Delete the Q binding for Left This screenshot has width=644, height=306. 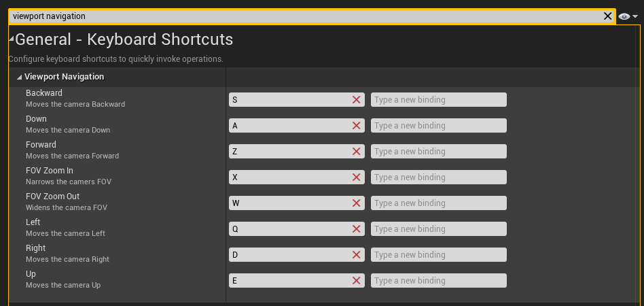pyautogui.click(x=356, y=229)
